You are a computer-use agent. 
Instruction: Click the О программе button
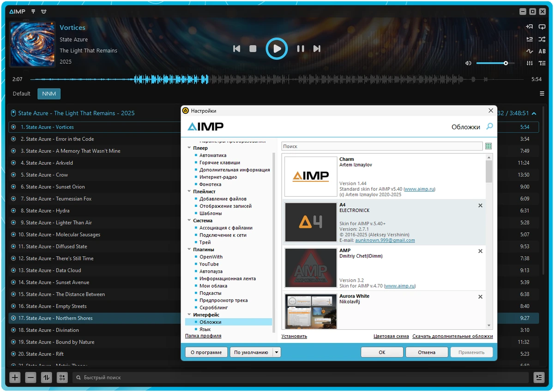point(206,352)
